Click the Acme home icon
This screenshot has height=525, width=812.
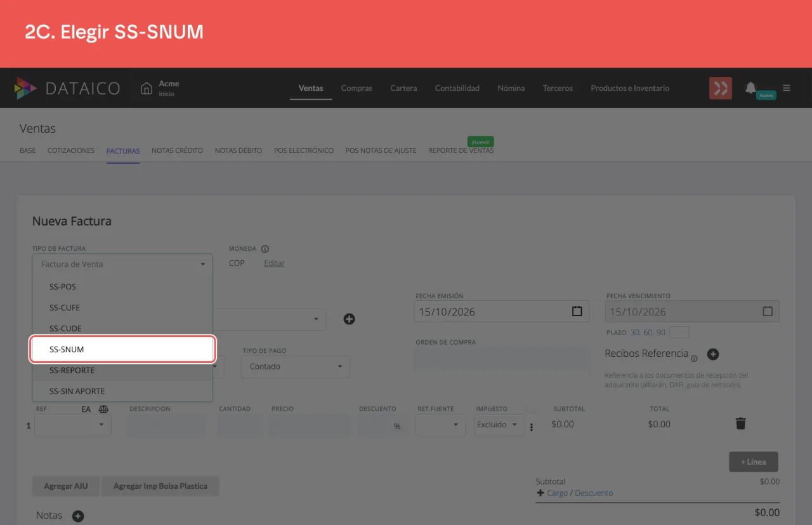click(147, 88)
